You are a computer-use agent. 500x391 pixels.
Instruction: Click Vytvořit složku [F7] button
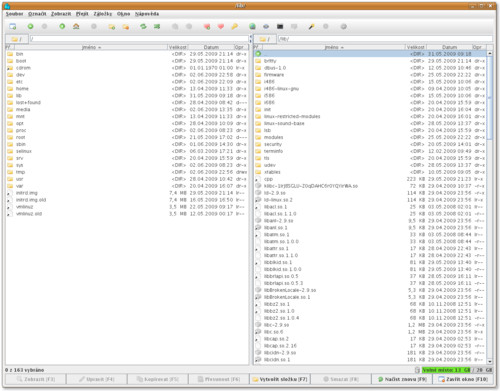(x=280, y=379)
